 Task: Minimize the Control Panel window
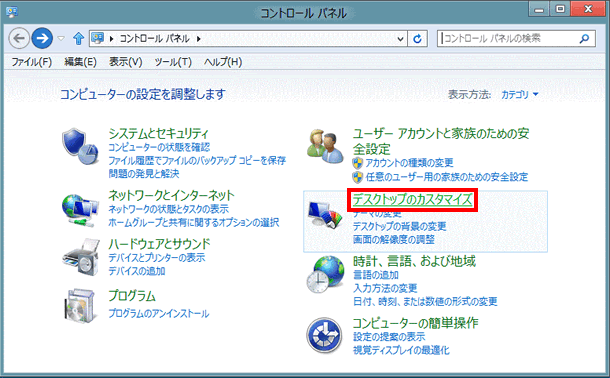coord(539,9)
